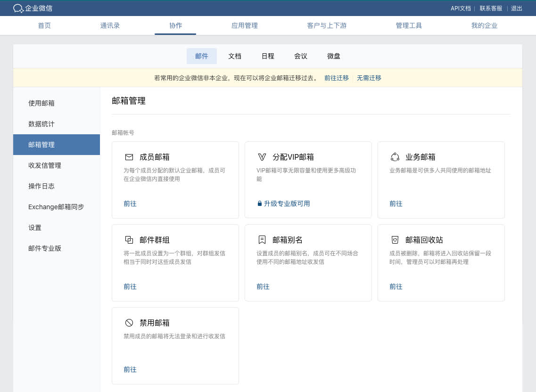Click the 业务邮箱 shared mailbox icon
The image size is (536, 392).
click(x=395, y=157)
